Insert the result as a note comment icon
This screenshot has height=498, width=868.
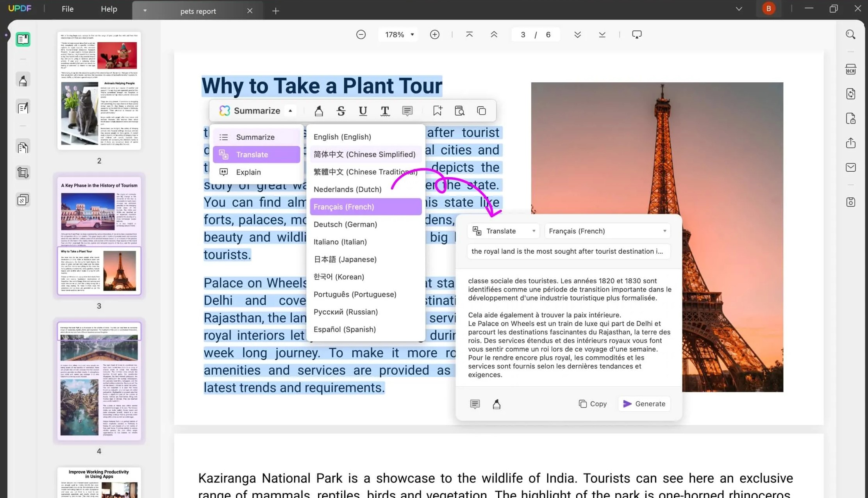pyautogui.click(x=475, y=404)
